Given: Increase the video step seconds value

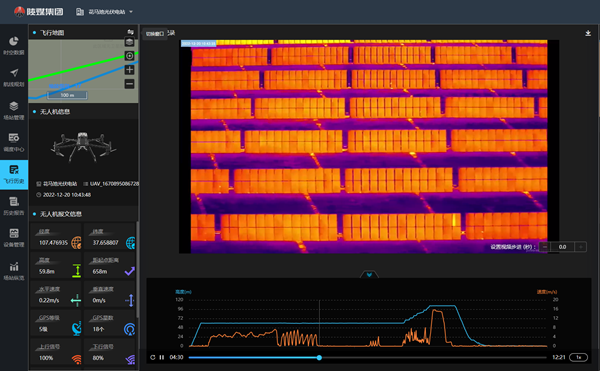Looking at the screenshot, I should [x=580, y=247].
